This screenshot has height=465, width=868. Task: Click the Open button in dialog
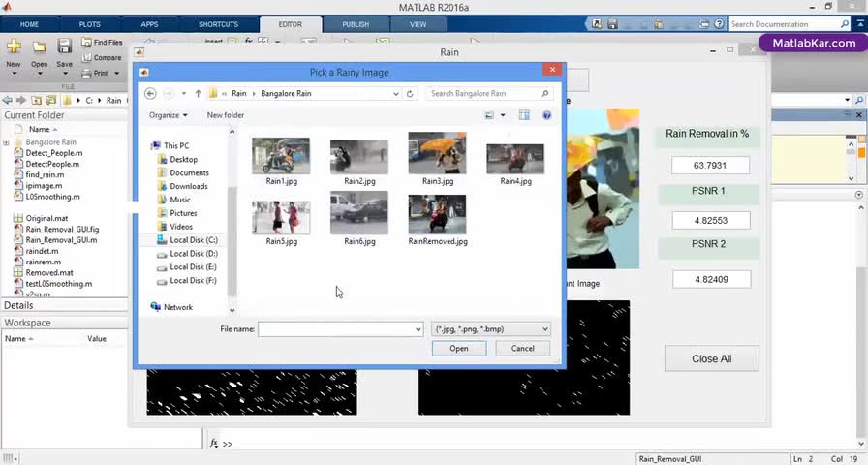[x=459, y=348]
